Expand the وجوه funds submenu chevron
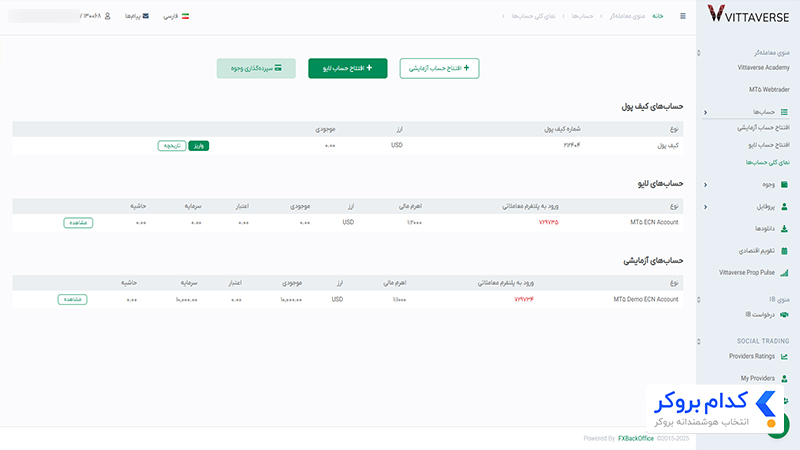The height and width of the screenshot is (450, 800). coord(706,185)
